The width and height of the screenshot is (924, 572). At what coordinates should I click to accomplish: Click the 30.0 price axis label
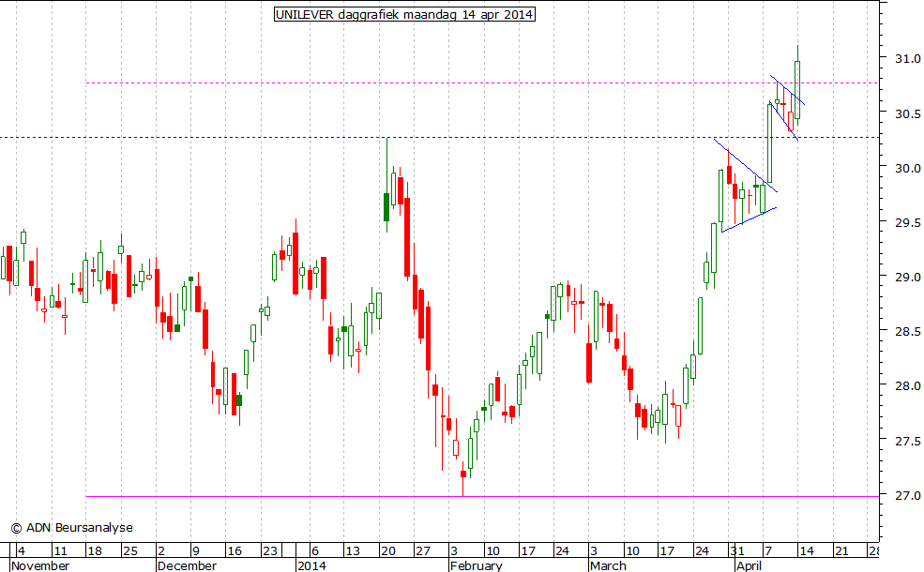click(907, 169)
